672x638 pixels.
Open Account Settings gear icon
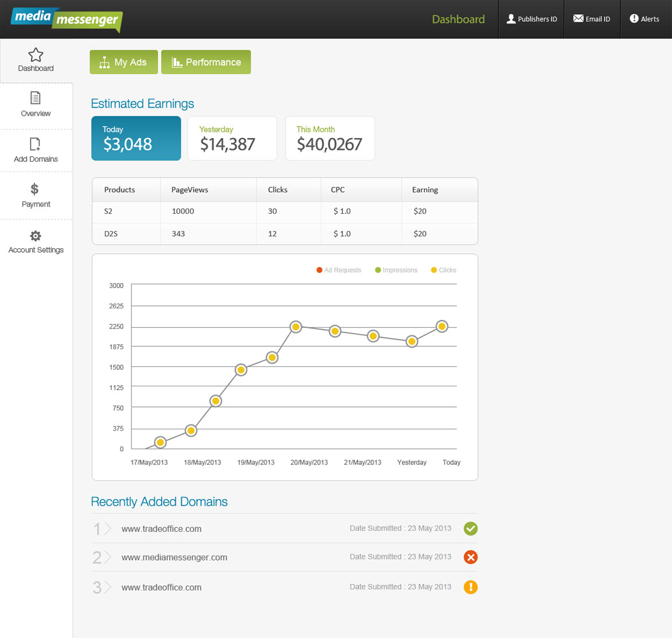pyautogui.click(x=36, y=236)
